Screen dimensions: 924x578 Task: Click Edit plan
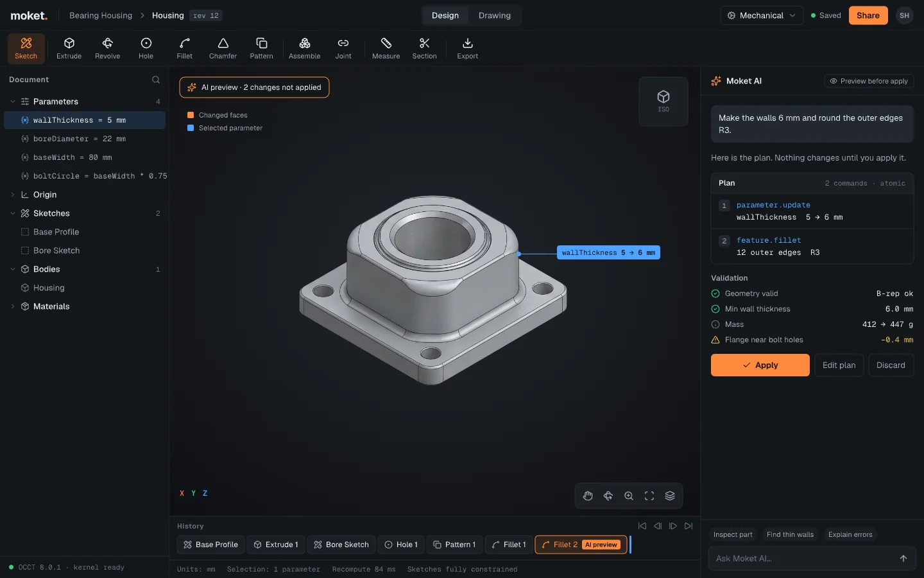pyautogui.click(x=839, y=365)
